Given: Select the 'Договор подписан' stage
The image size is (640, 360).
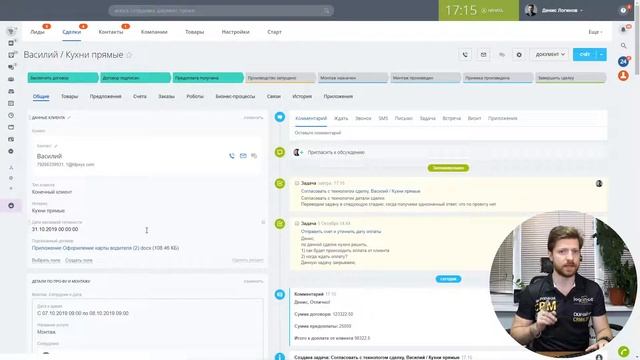Looking at the screenshot, I should (135, 78).
